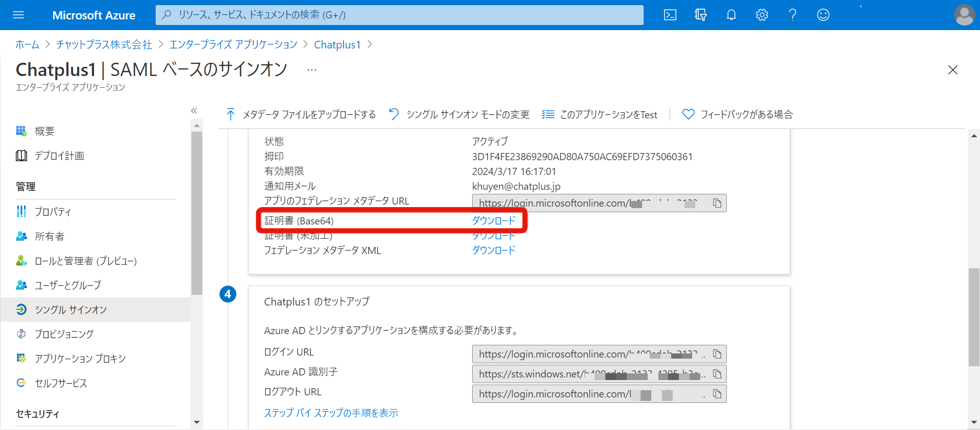Download 証明書 (未加工)
980x430 pixels.
pos(494,236)
